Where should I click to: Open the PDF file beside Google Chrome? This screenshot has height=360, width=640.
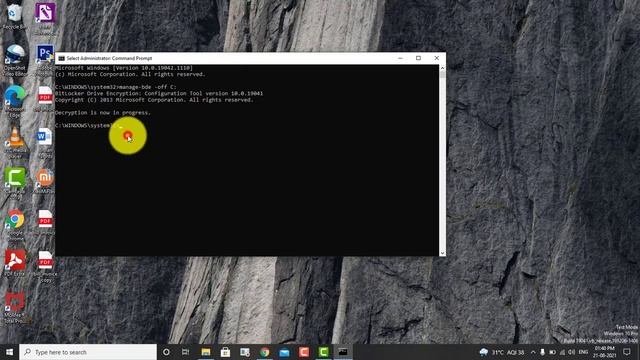(x=45, y=222)
